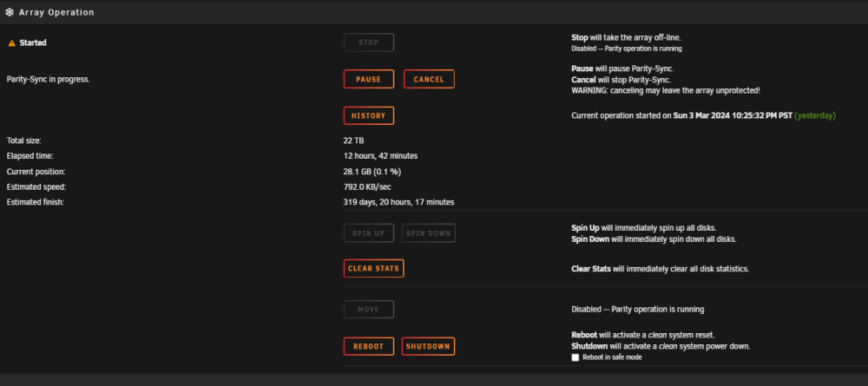Click the 'Total size:' label
Viewport: 868px width, 386px height.
click(x=23, y=141)
